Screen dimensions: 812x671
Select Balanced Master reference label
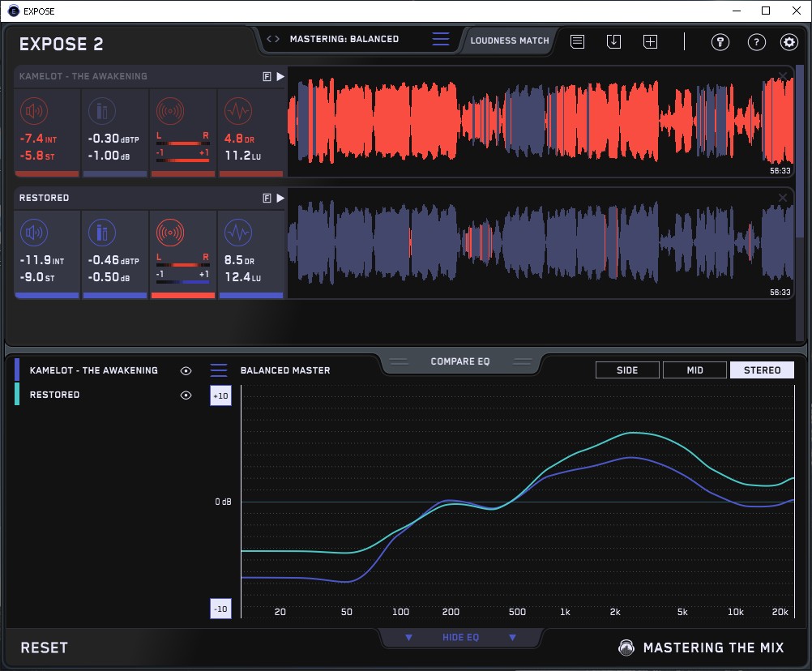tap(285, 370)
